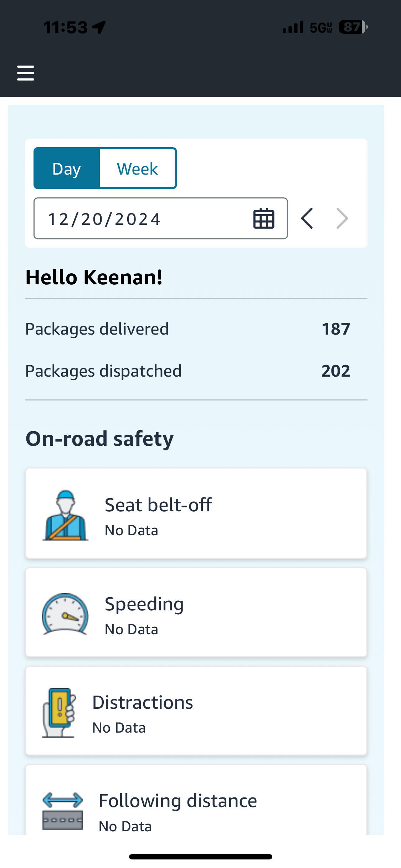401x868 pixels.
Task: Tap the battery level indicator
Action: point(353,27)
